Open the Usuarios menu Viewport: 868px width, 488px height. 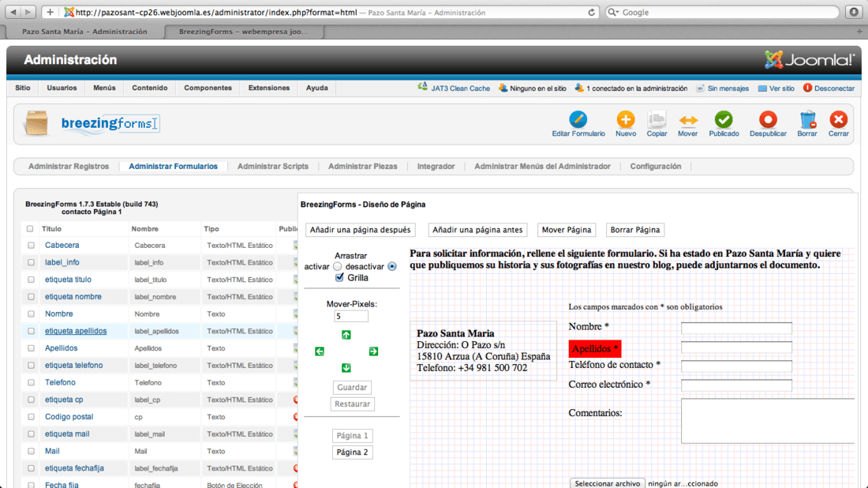click(62, 88)
